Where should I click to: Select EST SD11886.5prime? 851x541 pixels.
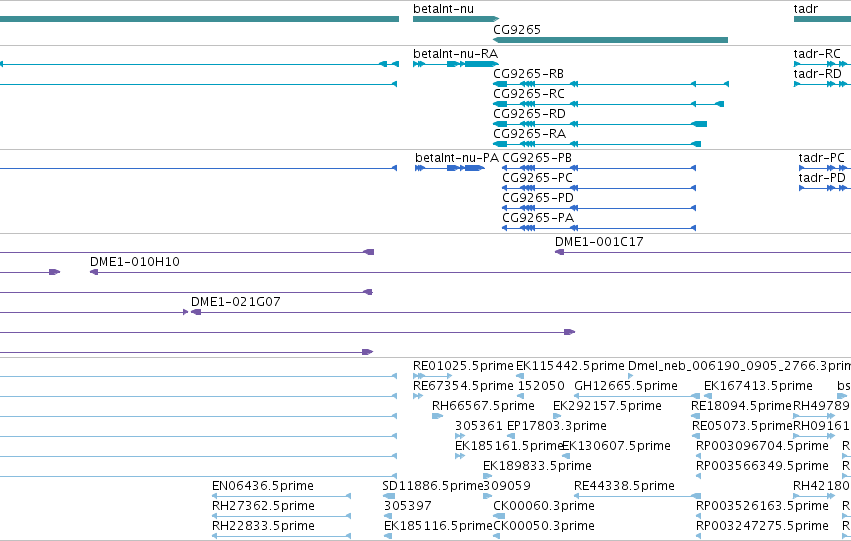coord(389,496)
